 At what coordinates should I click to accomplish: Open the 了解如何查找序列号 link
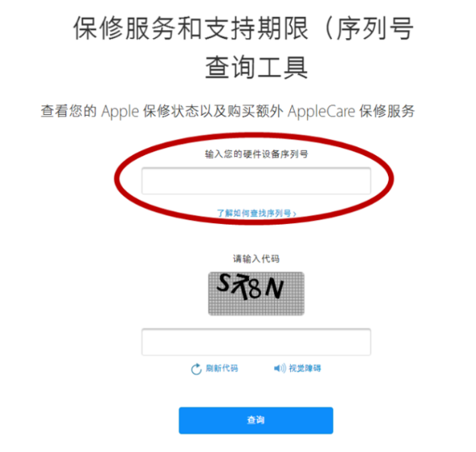[254, 213]
